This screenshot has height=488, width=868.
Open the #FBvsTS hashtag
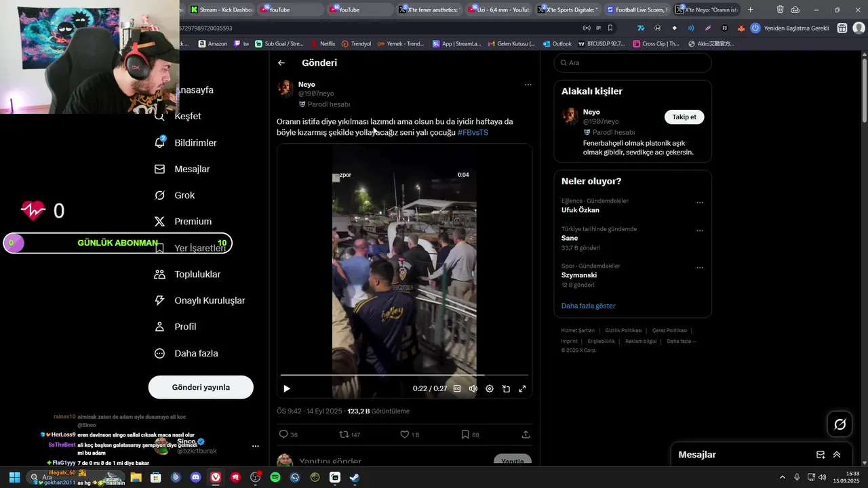(x=473, y=132)
